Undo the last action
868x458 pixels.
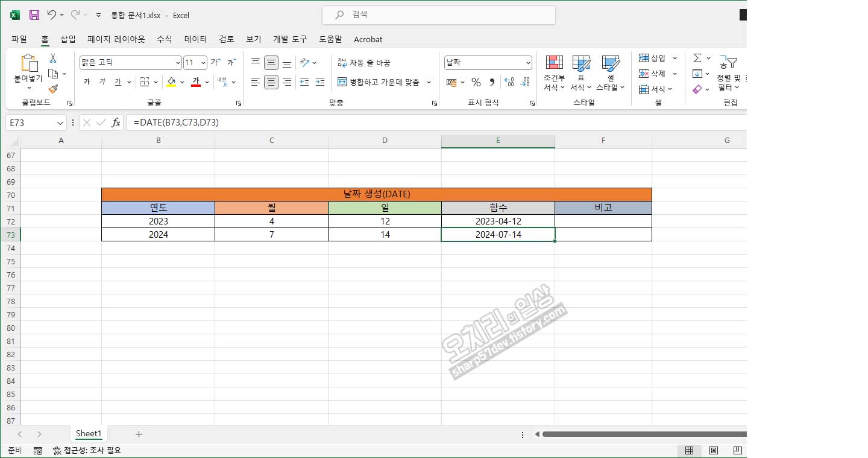[52, 15]
